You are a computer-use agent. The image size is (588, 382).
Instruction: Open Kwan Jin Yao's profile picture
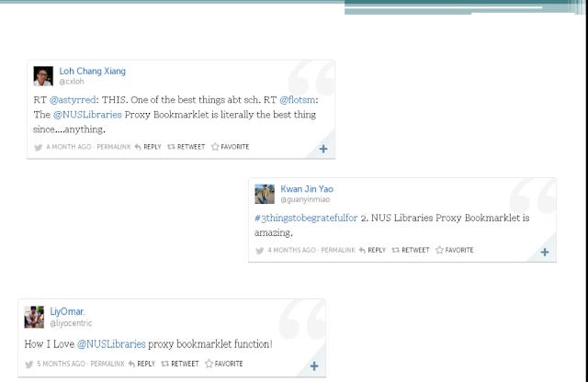(265, 194)
